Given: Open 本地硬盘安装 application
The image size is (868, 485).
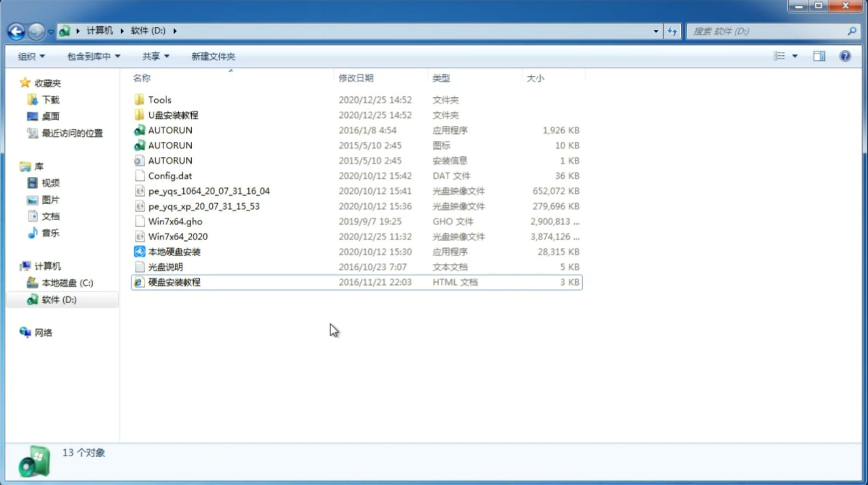Looking at the screenshot, I should (174, 251).
